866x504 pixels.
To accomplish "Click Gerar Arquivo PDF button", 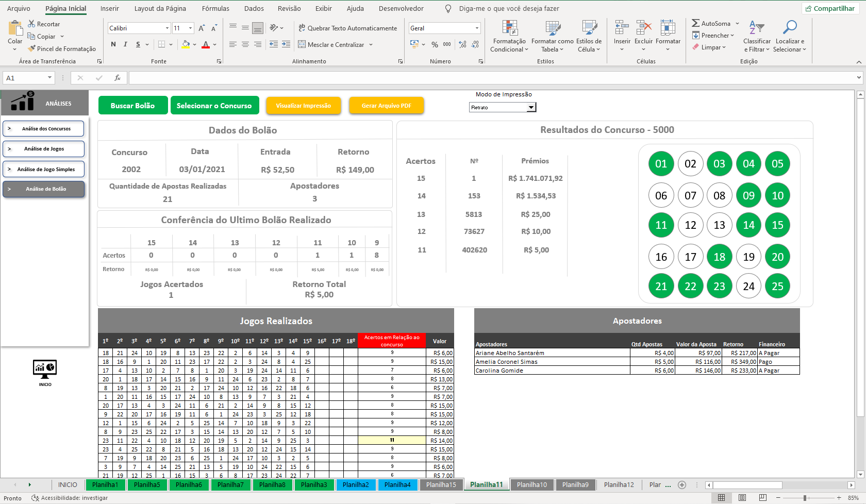I will pos(387,105).
